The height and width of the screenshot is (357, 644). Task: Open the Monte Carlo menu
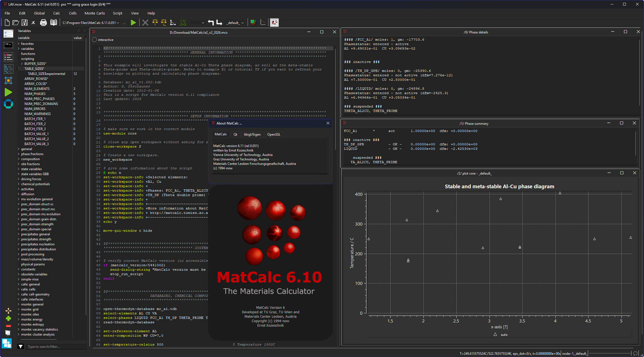pyautogui.click(x=95, y=13)
